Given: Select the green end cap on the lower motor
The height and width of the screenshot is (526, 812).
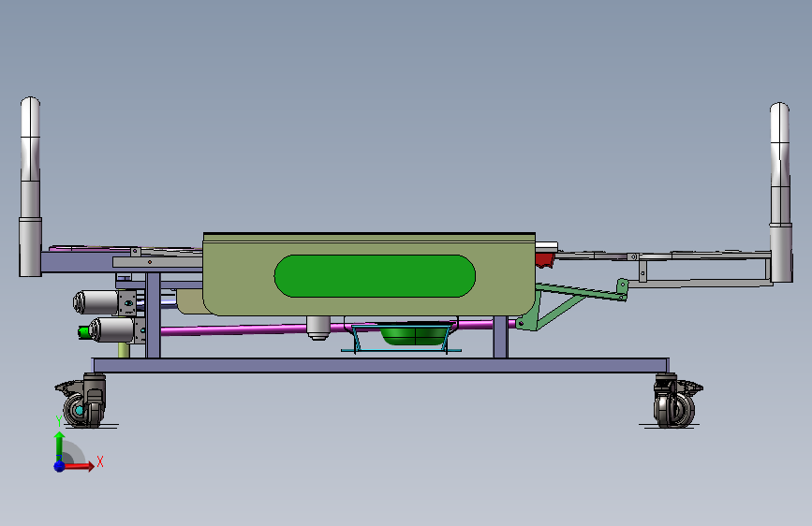Looking at the screenshot, I should click(83, 332).
